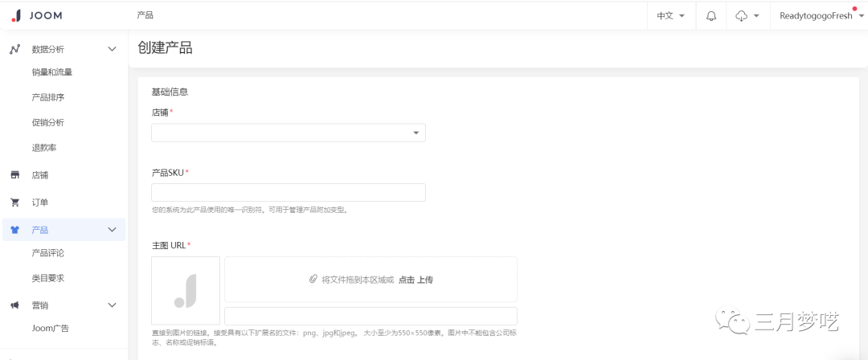Open the ReadytogogoFresh account menu

[x=819, y=16]
